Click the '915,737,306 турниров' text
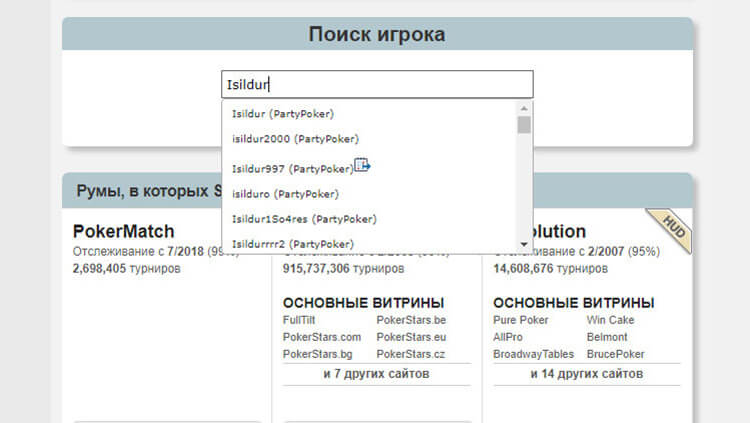The height and width of the screenshot is (423, 750). [343, 268]
